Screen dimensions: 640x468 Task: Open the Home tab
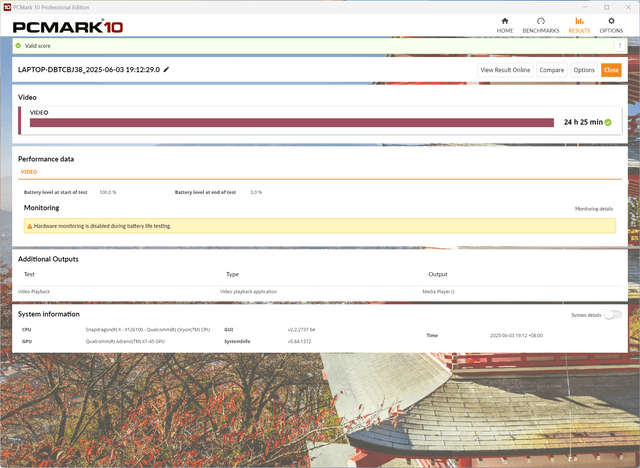pyautogui.click(x=504, y=25)
